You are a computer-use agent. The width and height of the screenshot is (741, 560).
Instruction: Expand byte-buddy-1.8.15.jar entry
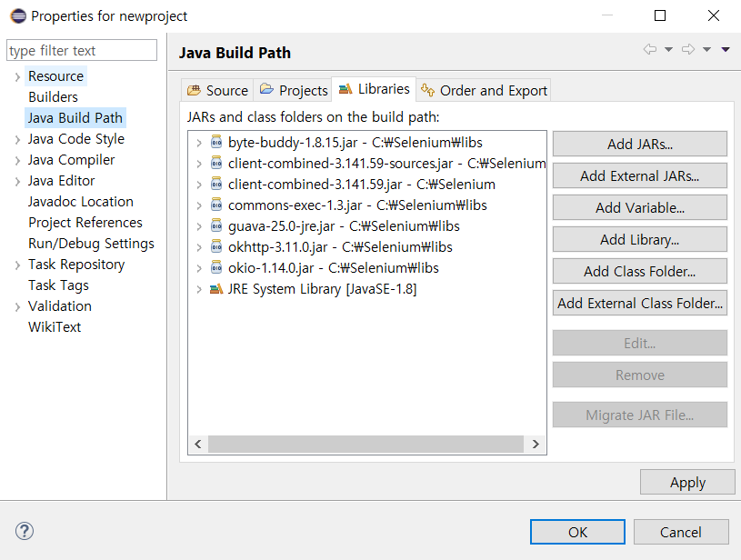point(199,143)
